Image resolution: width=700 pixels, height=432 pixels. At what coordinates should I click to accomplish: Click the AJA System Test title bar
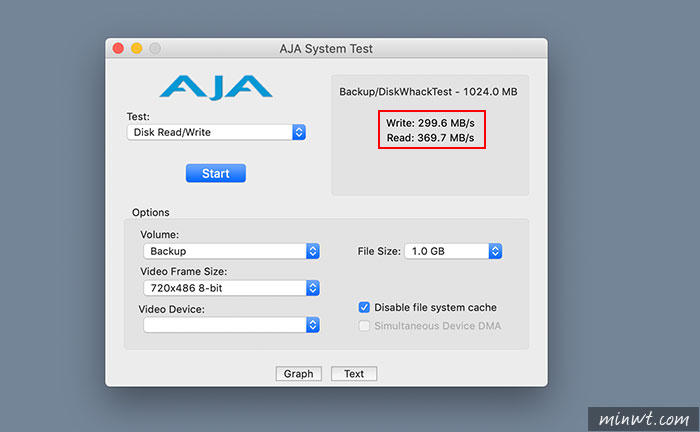tap(326, 48)
